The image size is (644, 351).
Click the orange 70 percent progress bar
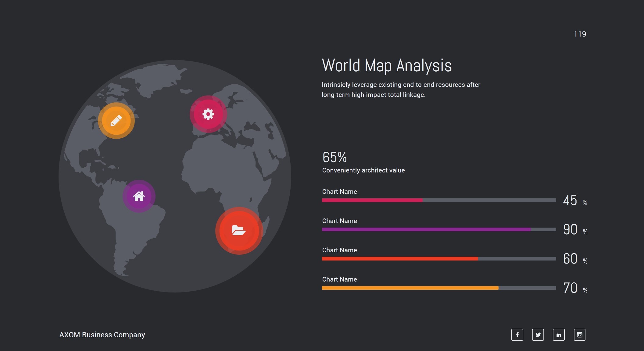point(410,288)
